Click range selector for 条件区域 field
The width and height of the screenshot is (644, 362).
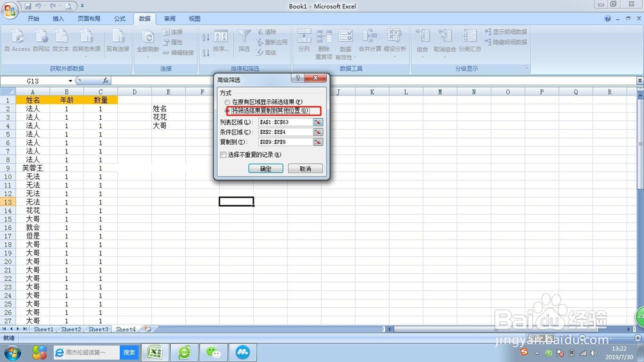click(x=318, y=132)
